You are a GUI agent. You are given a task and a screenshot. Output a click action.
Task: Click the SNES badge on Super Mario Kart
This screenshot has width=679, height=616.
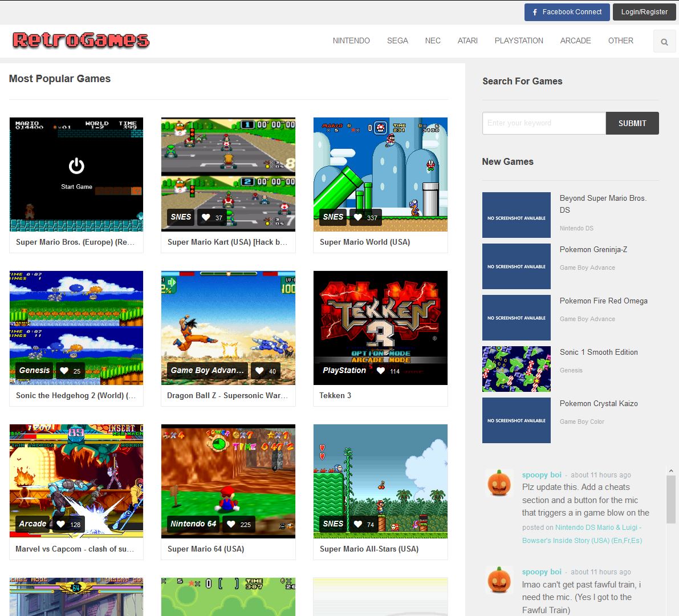coord(181,217)
